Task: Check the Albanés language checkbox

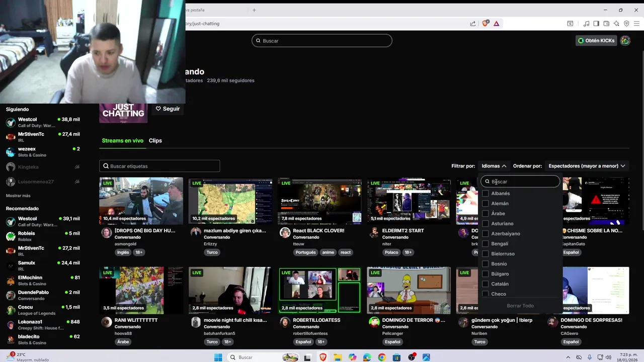Action: tap(486, 194)
